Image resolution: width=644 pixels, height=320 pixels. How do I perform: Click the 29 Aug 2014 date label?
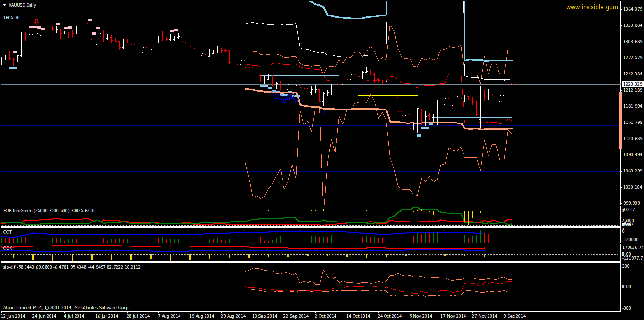coord(232,316)
